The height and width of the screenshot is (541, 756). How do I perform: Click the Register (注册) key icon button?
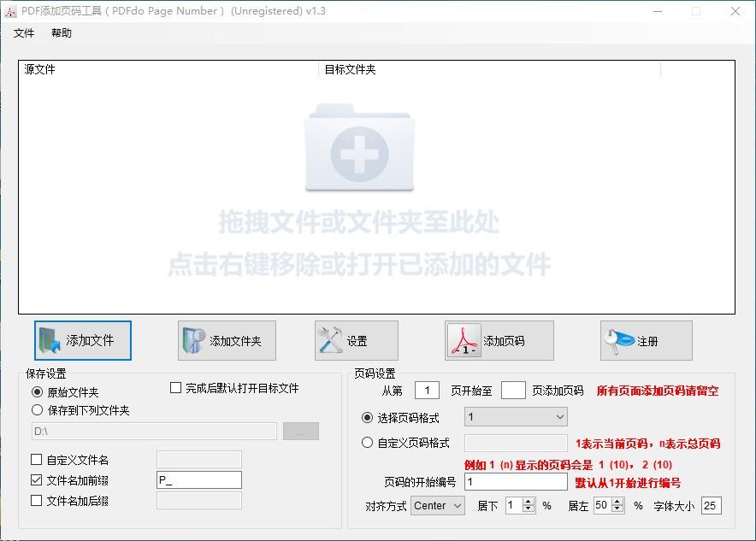[x=646, y=341]
